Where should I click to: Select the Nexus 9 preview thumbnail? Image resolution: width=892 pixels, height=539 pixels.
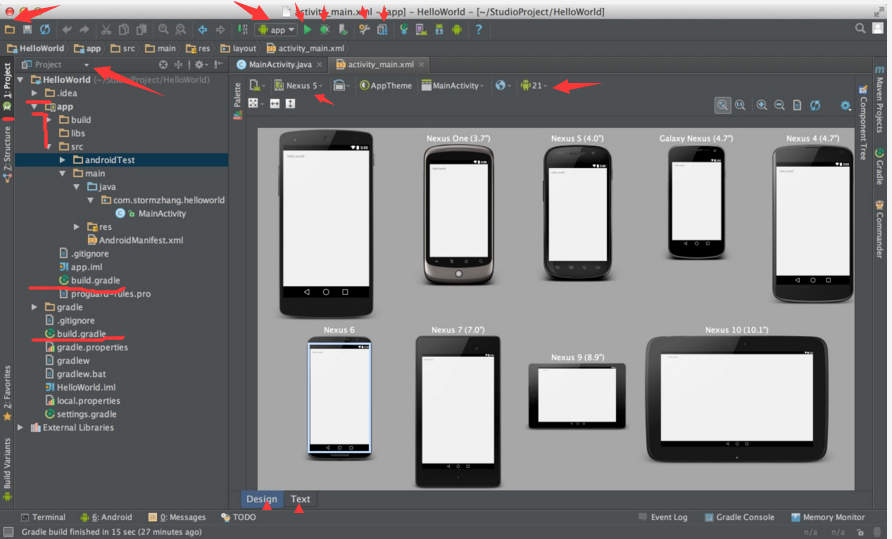coord(577,395)
